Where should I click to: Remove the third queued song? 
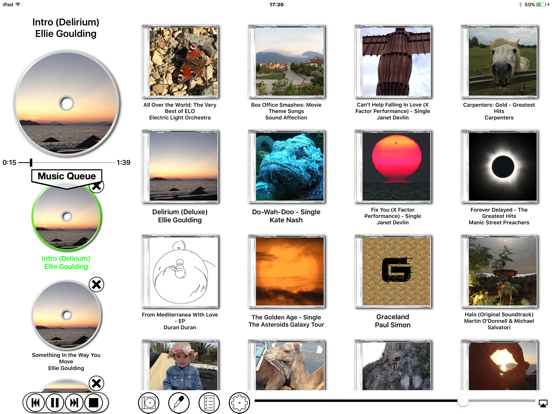coord(96,383)
